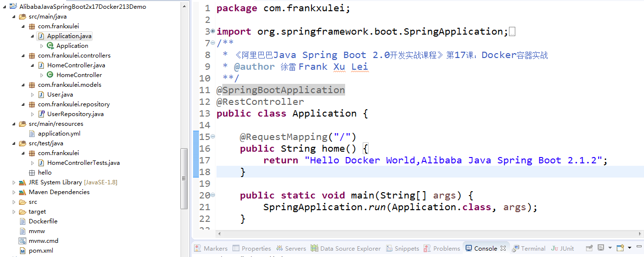Viewport: 644px width, 257px height.
Task: Expand the UserRepository.java node
Action: coord(33,114)
